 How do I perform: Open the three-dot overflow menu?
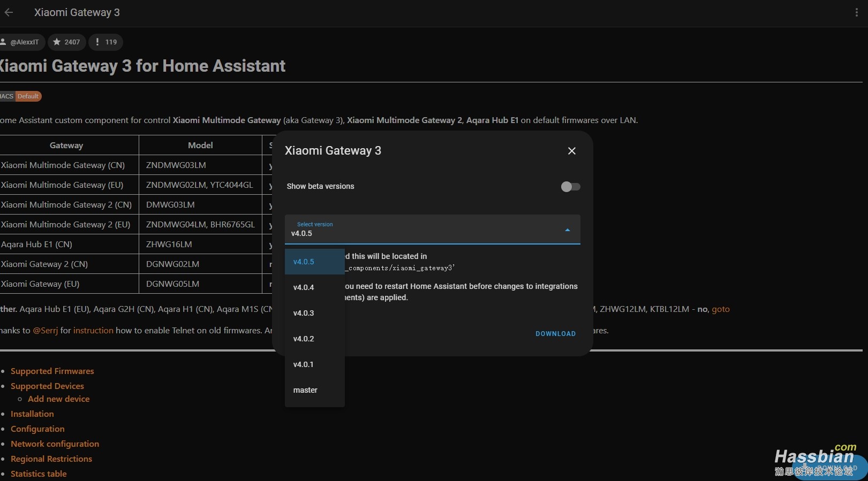pyautogui.click(x=856, y=12)
